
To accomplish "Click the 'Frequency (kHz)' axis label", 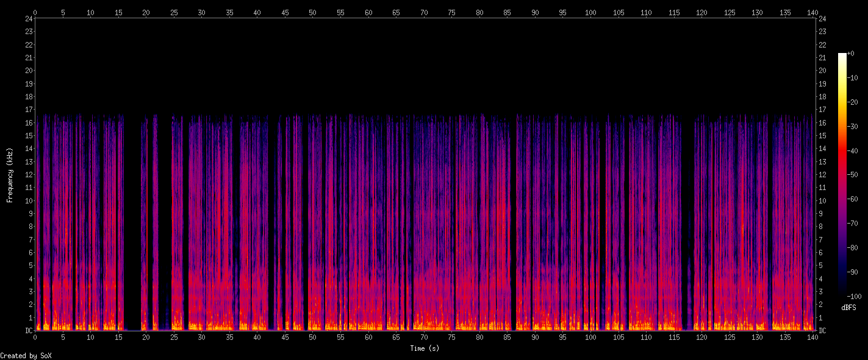I will [x=10, y=175].
